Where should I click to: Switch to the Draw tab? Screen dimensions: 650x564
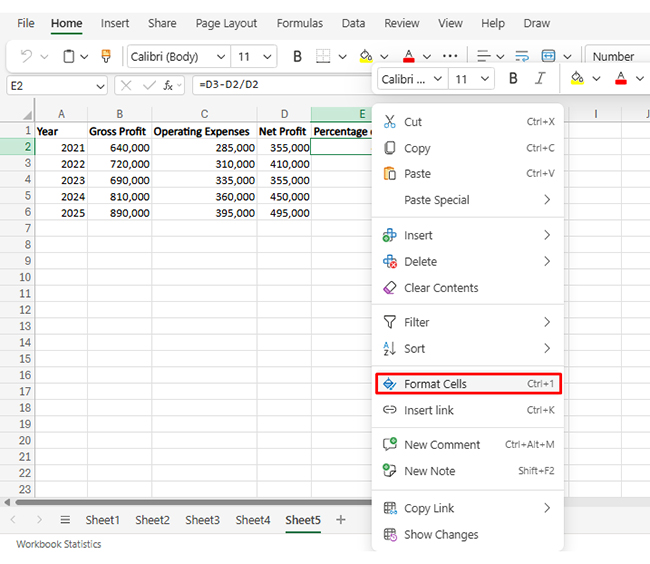[x=536, y=23]
